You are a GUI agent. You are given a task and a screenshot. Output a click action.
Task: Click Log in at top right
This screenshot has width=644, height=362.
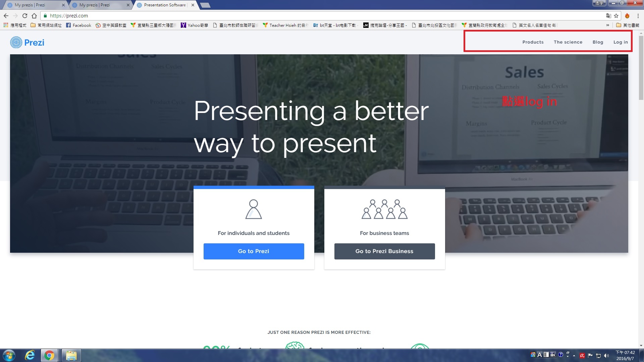click(621, 42)
